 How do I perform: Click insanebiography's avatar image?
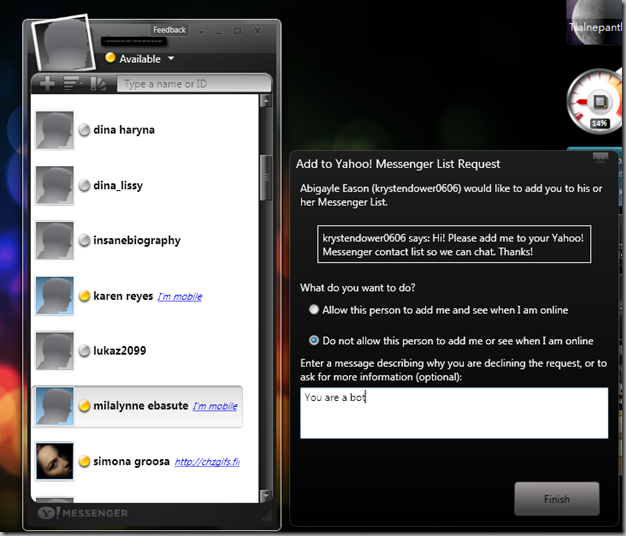(x=55, y=241)
